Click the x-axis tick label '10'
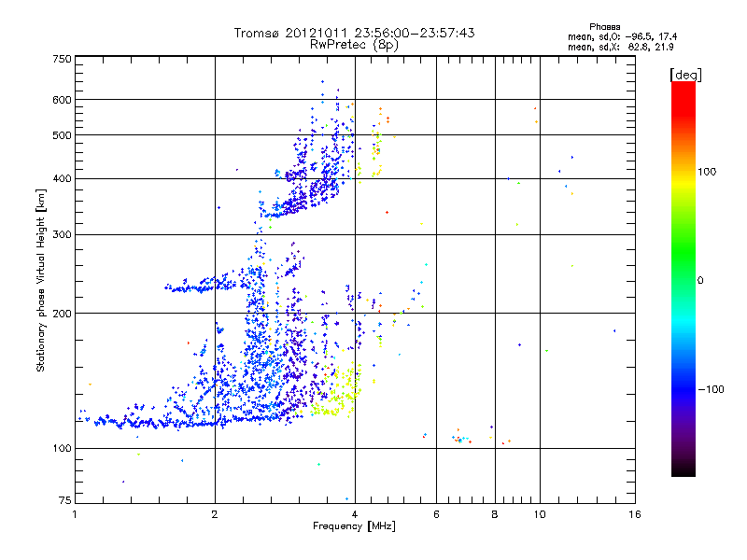The height and width of the screenshot is (560, 747). point(540,514)
